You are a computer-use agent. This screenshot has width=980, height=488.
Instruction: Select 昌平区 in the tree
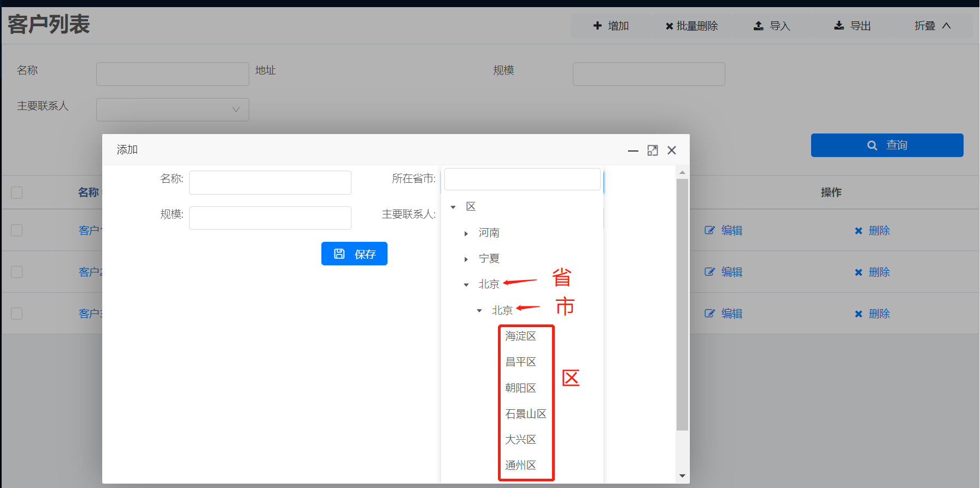coord(520,362)
